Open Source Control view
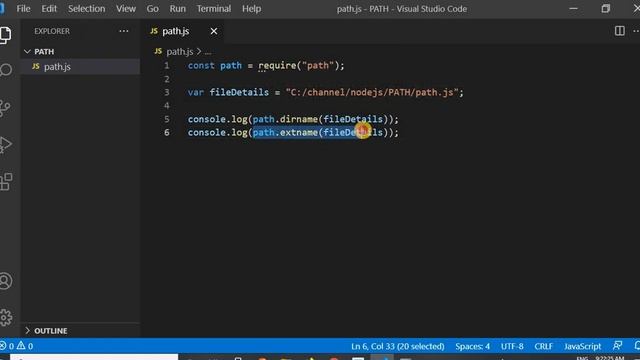Viewport: 640px width, 360px height. [6, 108]
